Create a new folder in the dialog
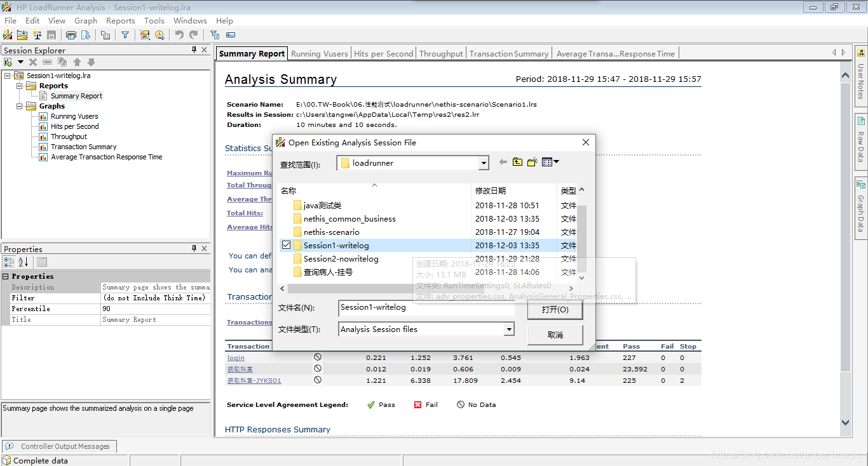This screenshot has height=466, width=868. pyautogui.click(x=532, y=163)
